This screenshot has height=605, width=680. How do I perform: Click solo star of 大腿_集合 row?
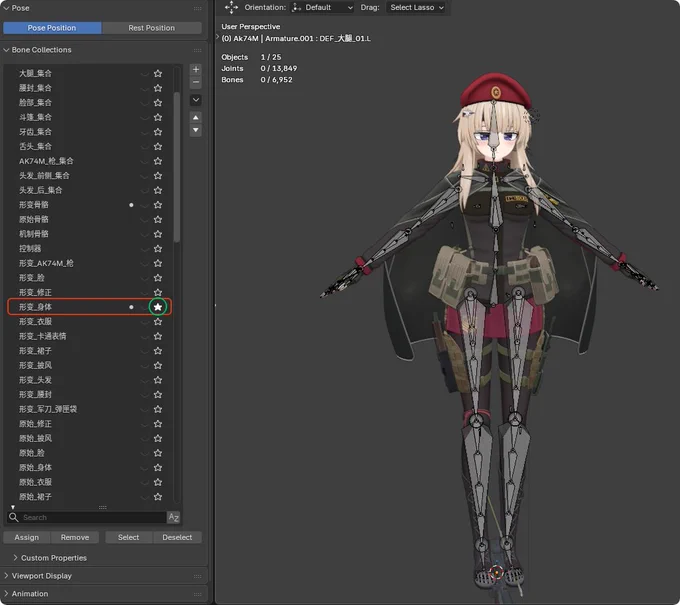(158, 73)
